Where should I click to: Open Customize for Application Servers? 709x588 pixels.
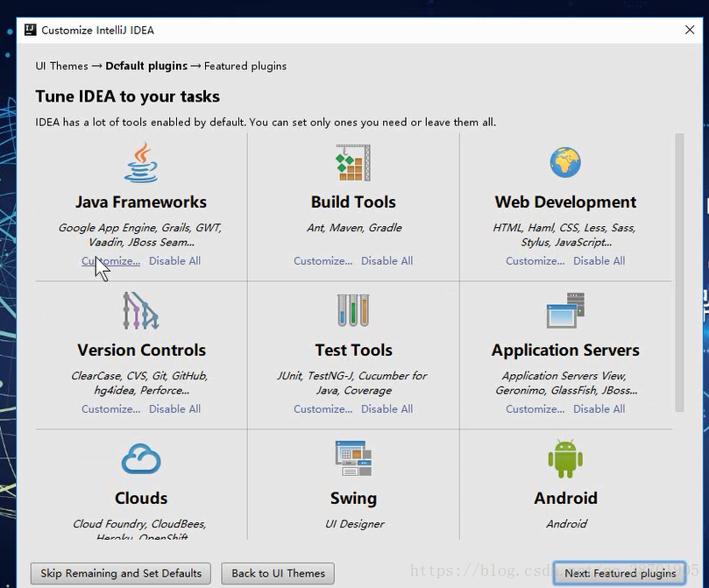tap(535, 409)
